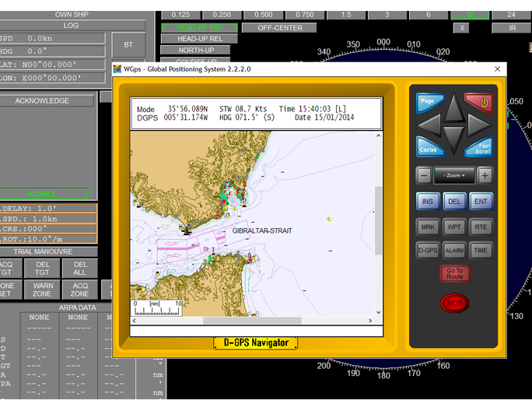This screenshot has width=532, height=411.
Task: Zoom out with the minus button
Action: (x=423, y=175)
